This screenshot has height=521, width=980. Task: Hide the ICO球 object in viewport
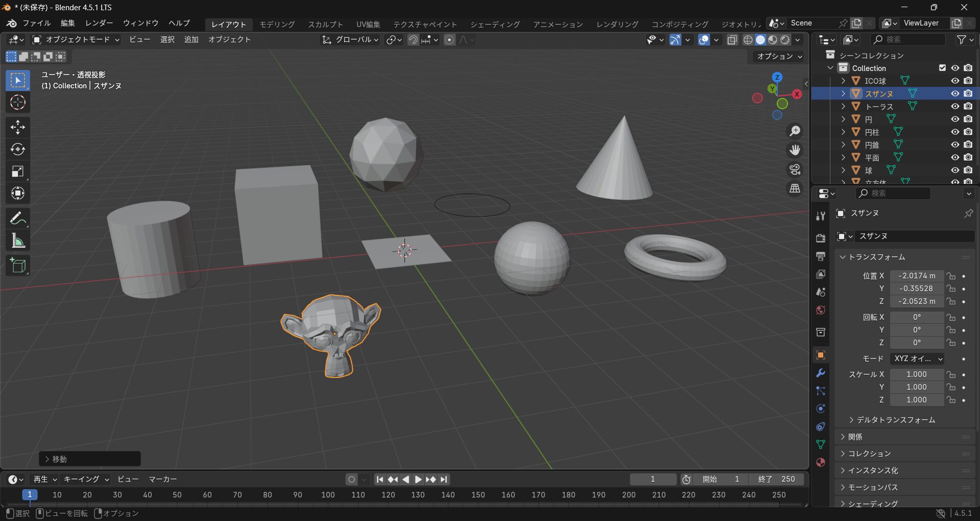coord(954,81)
